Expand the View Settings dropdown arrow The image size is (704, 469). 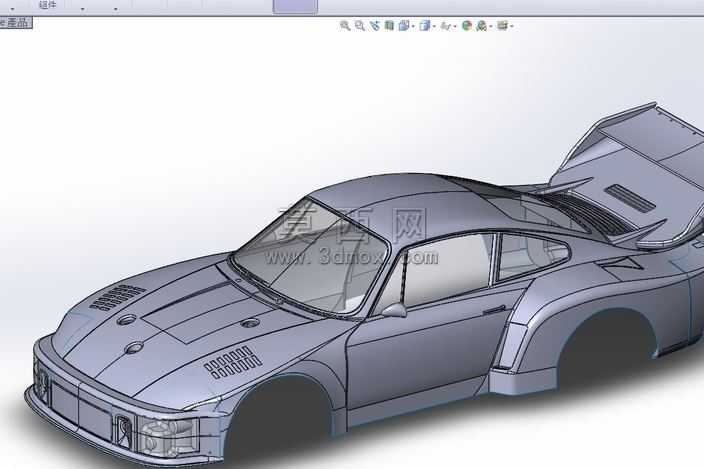click(512, 26)
